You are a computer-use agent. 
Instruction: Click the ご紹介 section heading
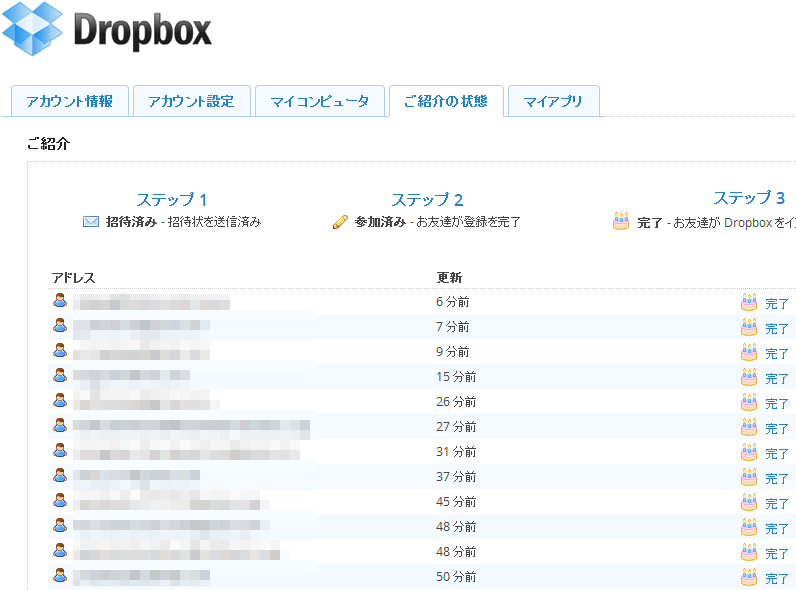click(48, 144)
